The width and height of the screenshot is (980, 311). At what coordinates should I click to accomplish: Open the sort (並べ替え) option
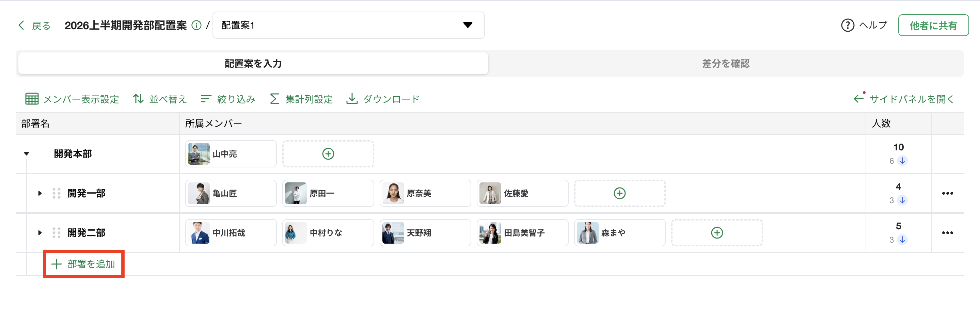click(160, 99)
